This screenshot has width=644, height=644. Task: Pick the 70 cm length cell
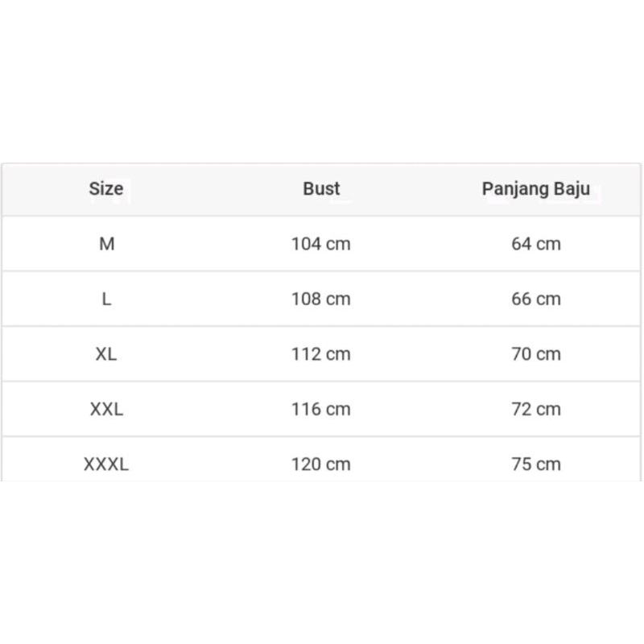[536, 354]
